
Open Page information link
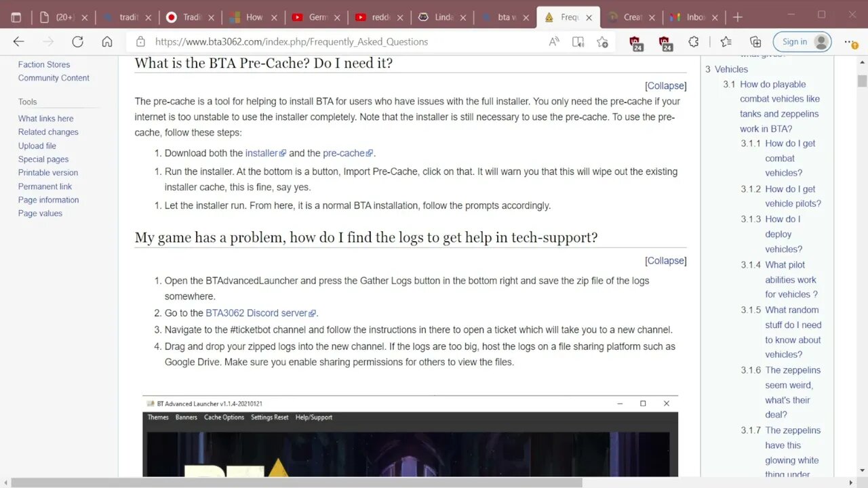coord(48,200)
